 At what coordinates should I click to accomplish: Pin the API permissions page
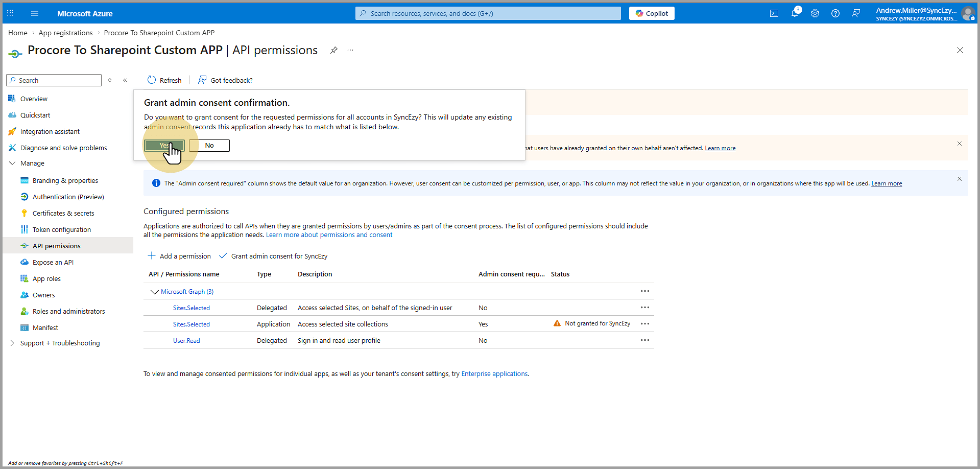pyautogui.click(x=334, y=50)
